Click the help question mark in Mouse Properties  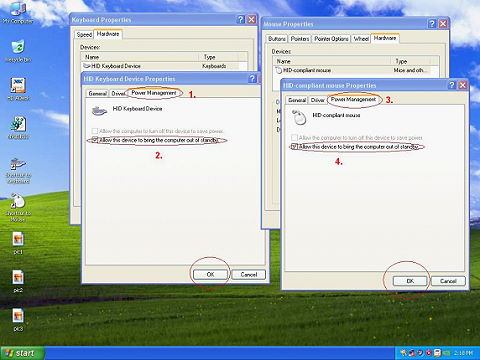tap(432, 24)
